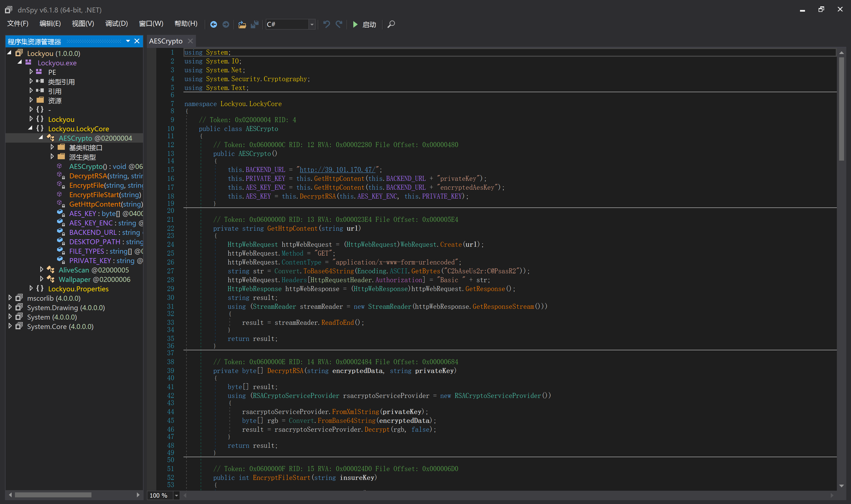Collapse the Lockyou.exe module node
Image resolution: width=851 pixels, height=504 pixels.
point(20,62)
